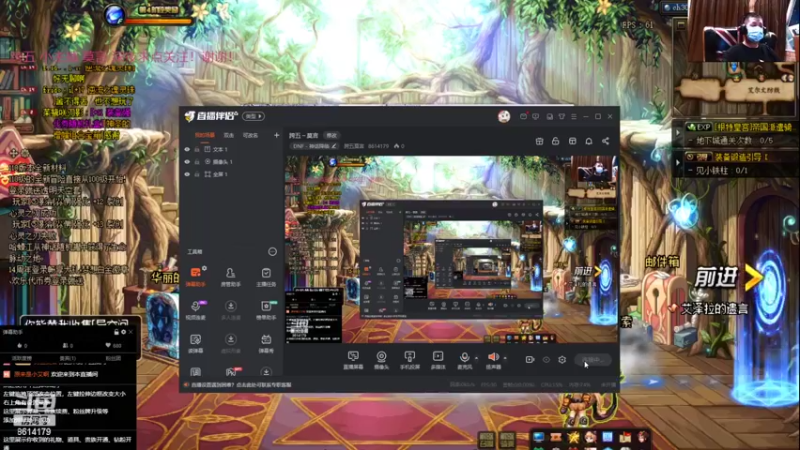This screenshot has height=450, width=800.
Task: Expand the microphone options arrow
Action: pos(476,358)
